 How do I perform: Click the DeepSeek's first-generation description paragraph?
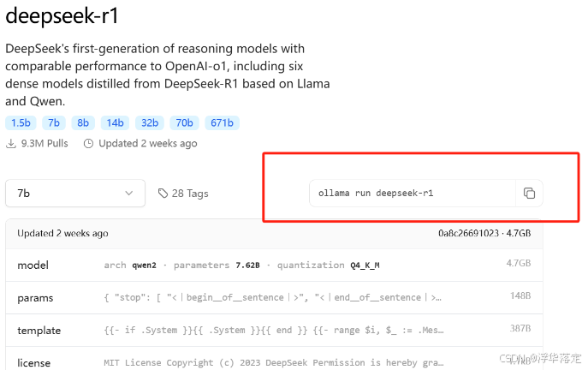pyautogui.click(x=167, y=75)
